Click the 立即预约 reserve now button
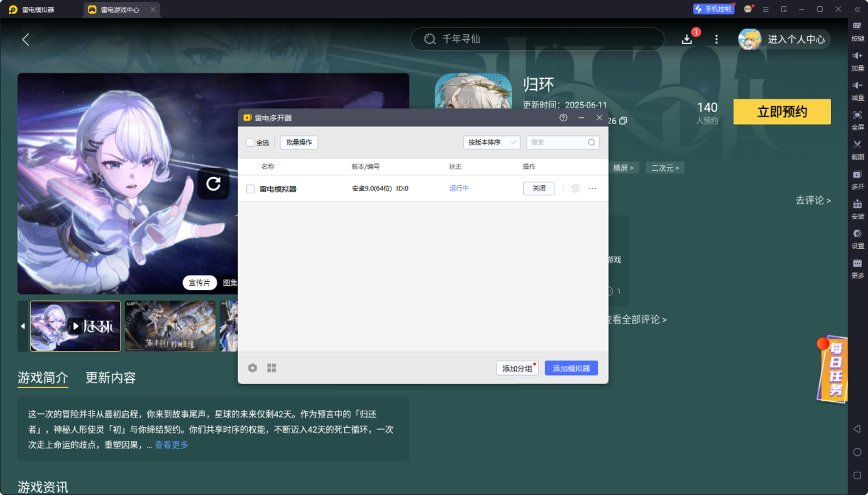 782,112
